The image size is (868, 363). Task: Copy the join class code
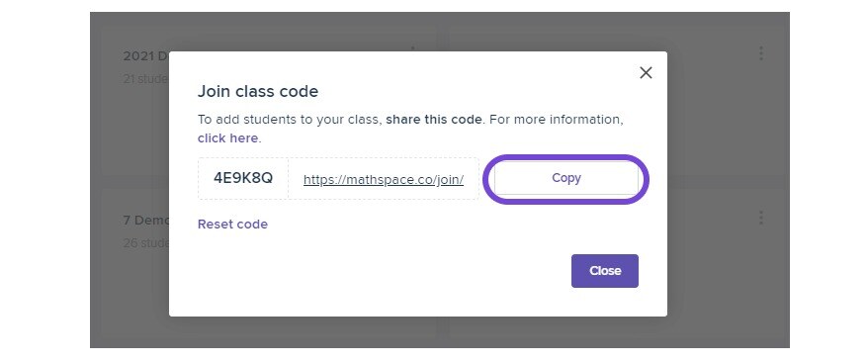click(565, 178)
